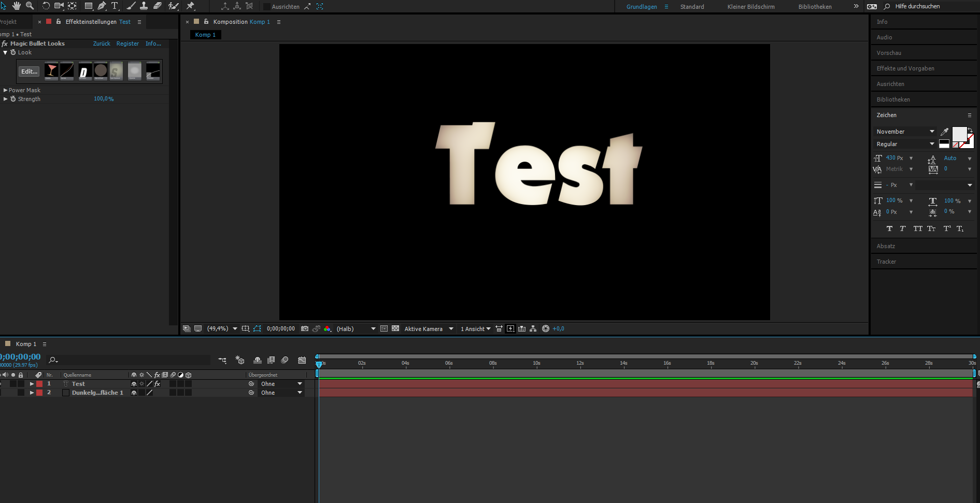Image resolution: width=980 pixels, height=503 pixels.
Task: Open the Graph Editor icon
Action: click(302, 360)
